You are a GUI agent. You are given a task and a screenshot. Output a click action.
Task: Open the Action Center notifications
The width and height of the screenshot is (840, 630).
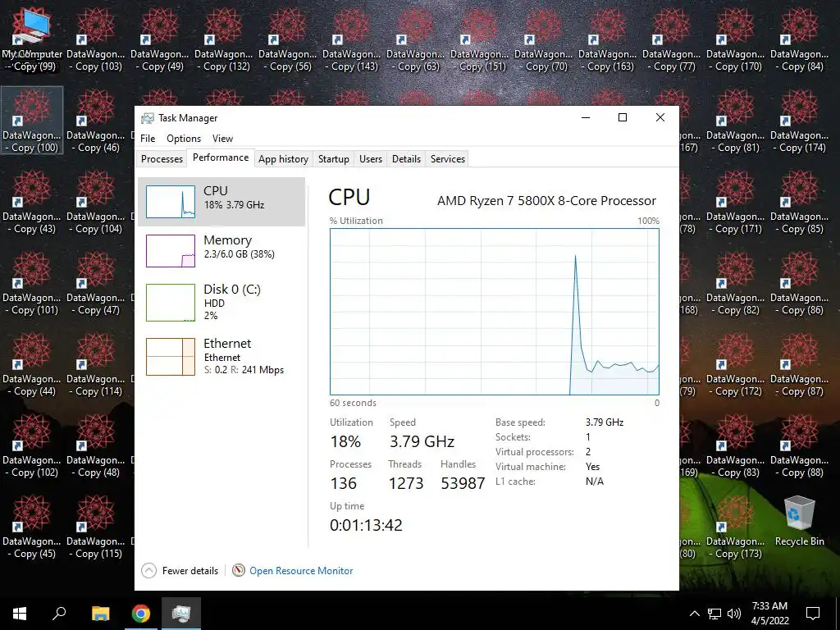pos(813,614)
